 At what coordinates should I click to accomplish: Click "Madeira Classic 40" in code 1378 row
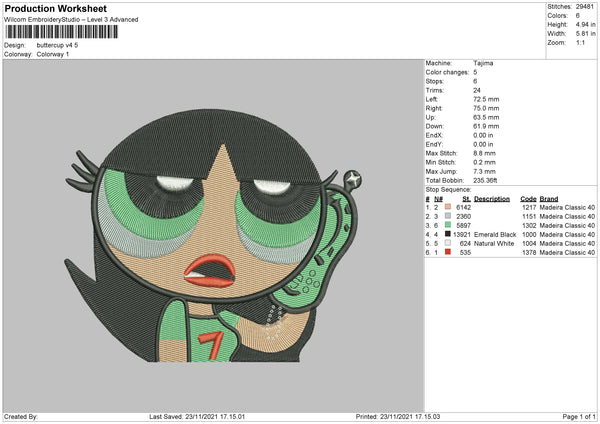pyautogui.click(x=567, y=253)
